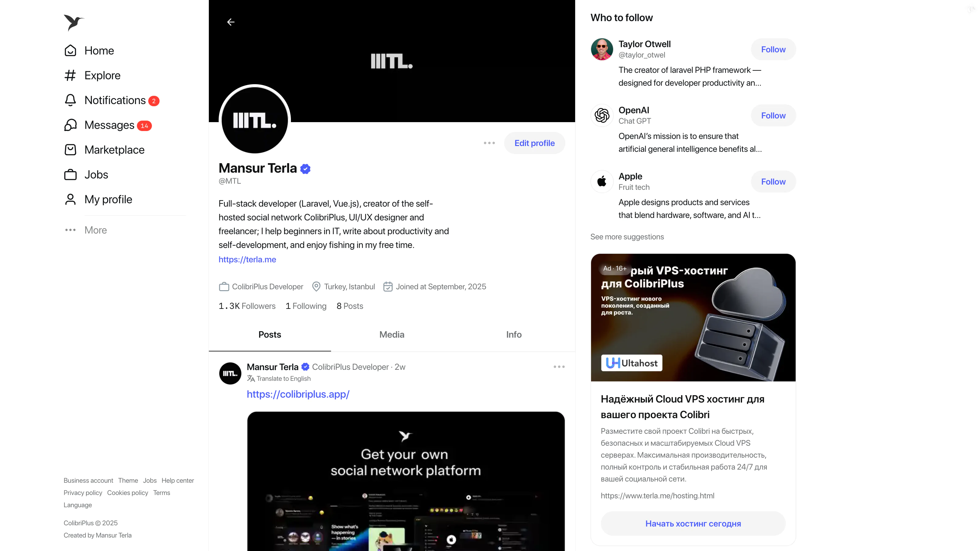Switch to the Info tab
The width and height of the screenshot is (980, 551).
(x=514, y=335)
